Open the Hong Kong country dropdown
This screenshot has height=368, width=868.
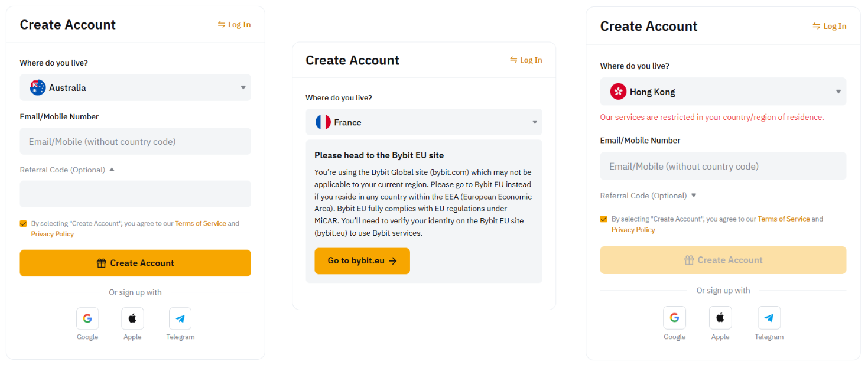pos(838,92)
